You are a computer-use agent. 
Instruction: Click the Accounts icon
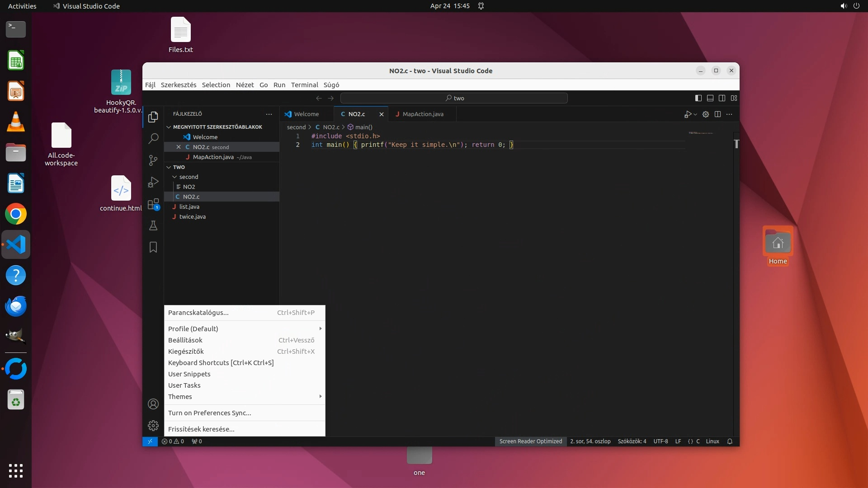[x=153, y=404]
